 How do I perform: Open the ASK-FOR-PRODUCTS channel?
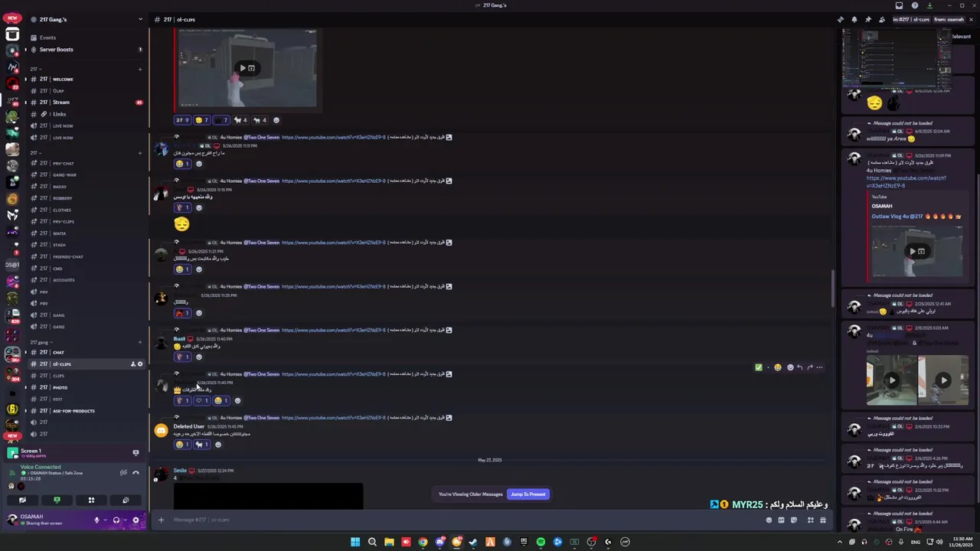[x=86, y=411]
